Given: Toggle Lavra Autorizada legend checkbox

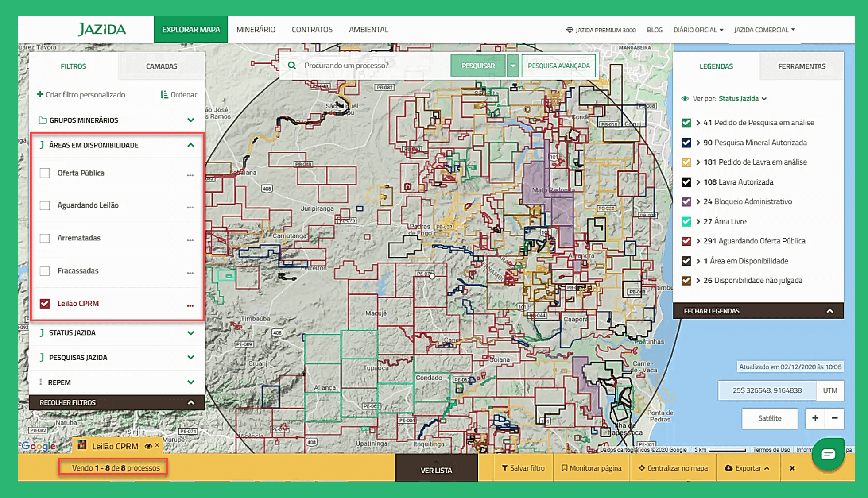Looking at the screenshot, I should 686,182.
